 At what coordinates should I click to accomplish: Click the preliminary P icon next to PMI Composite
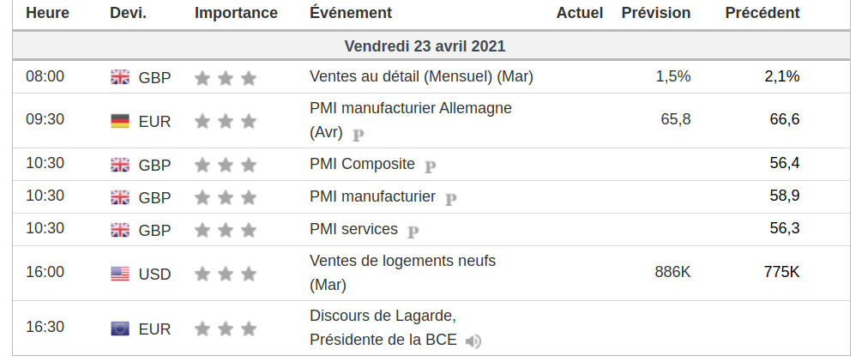coord(431,166)
